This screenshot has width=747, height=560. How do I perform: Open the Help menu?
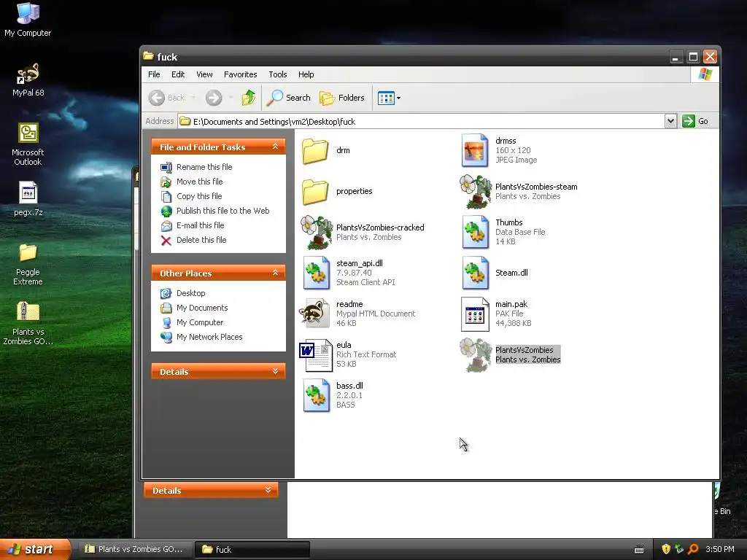point(306,74)
